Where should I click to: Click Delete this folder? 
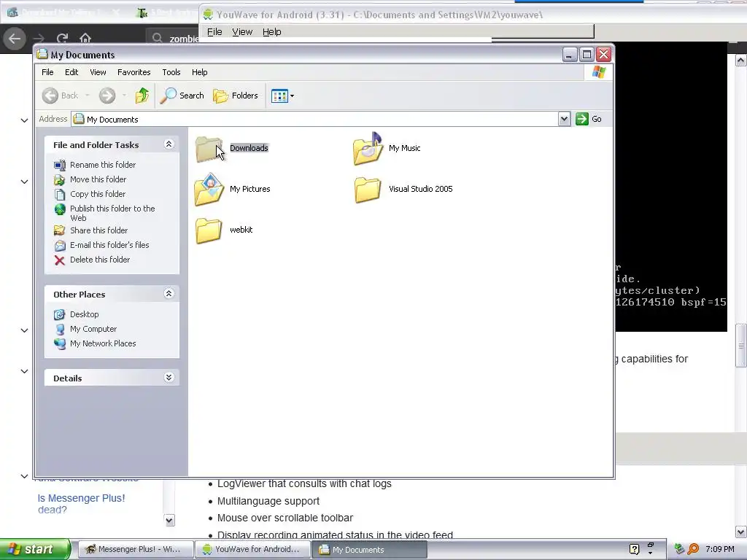[x=100, y=260]
